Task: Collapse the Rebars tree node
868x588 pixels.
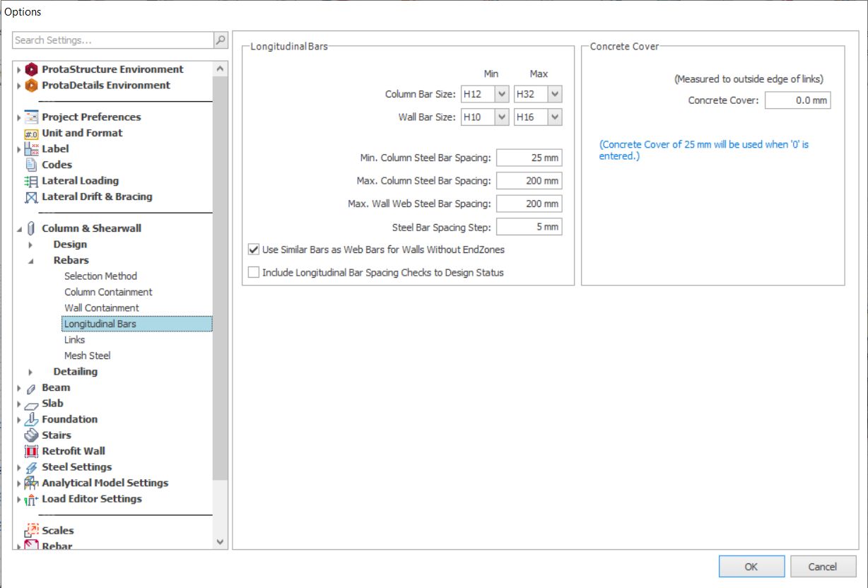Action: coord(30,261)
